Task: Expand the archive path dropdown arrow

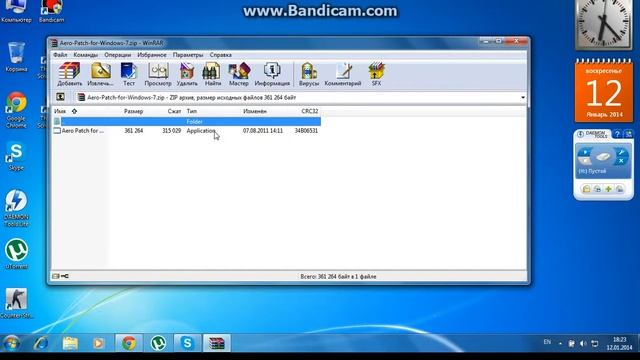Action: [x=523, y=98]
